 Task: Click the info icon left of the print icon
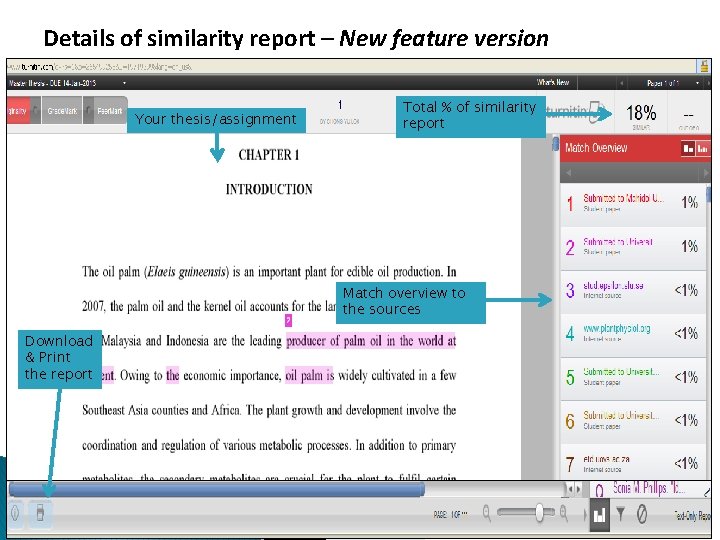tap(15, 513)
